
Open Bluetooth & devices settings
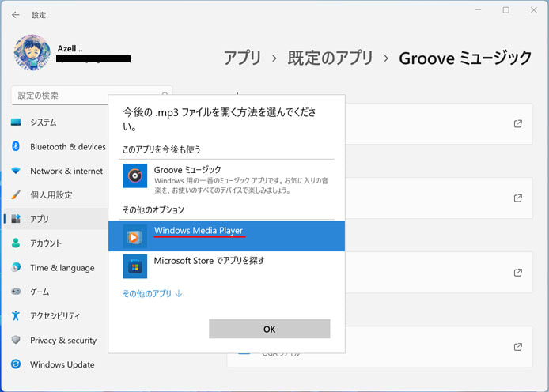[x=67, y=147]
